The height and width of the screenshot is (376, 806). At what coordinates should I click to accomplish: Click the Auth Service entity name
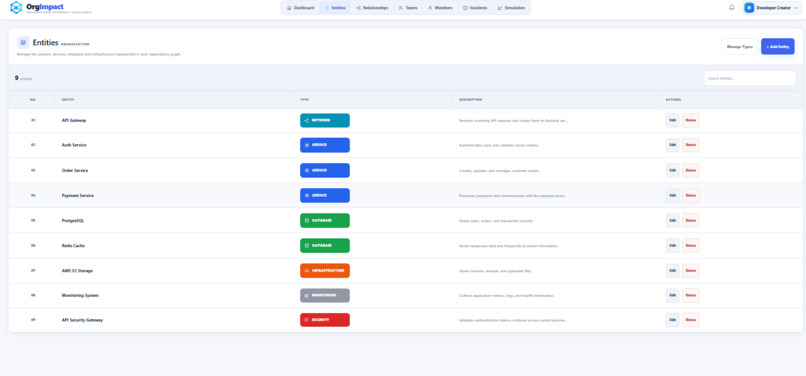[74, 145]
